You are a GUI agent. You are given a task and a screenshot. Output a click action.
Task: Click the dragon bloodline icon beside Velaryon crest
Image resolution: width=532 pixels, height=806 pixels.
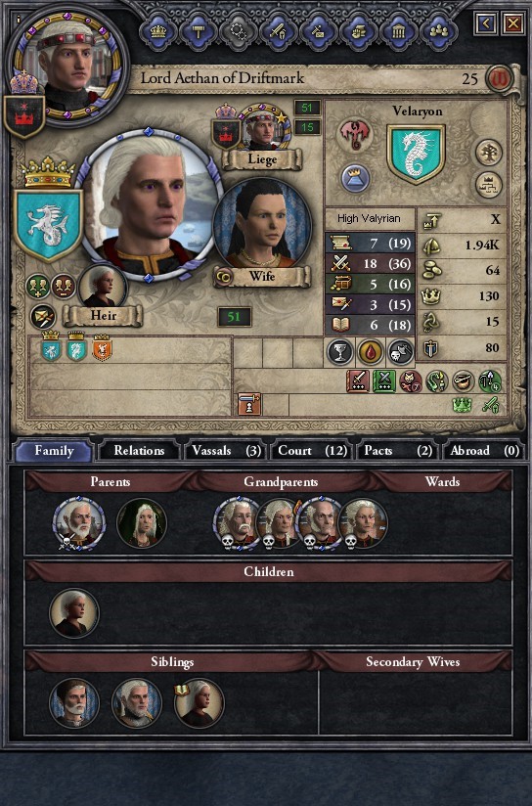click(355, 134)
